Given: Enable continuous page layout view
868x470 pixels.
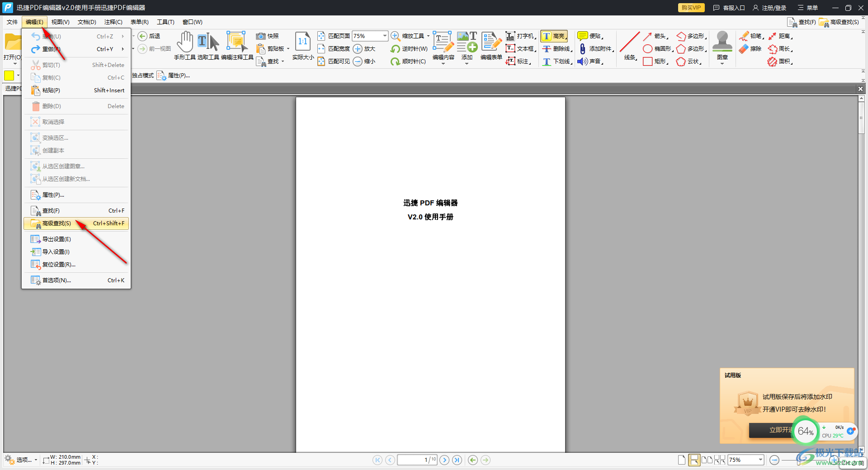Looking at the screenshot, I should (x=694, y=460).
